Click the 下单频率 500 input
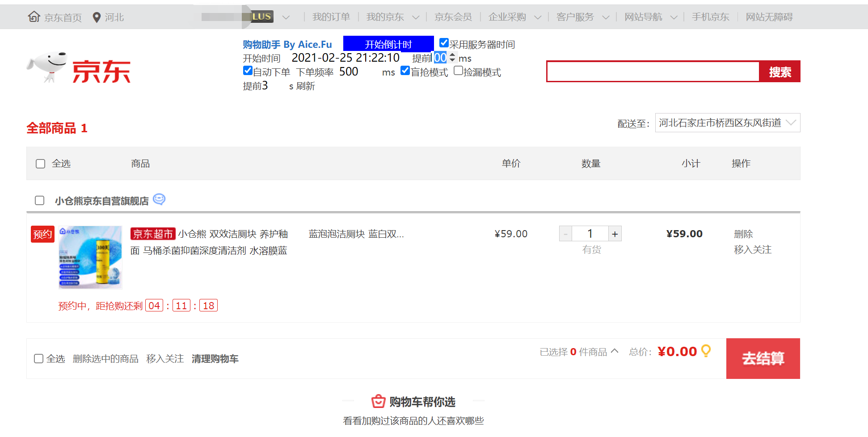The width and height of the screenshot is (868, 437). [358, 71]
